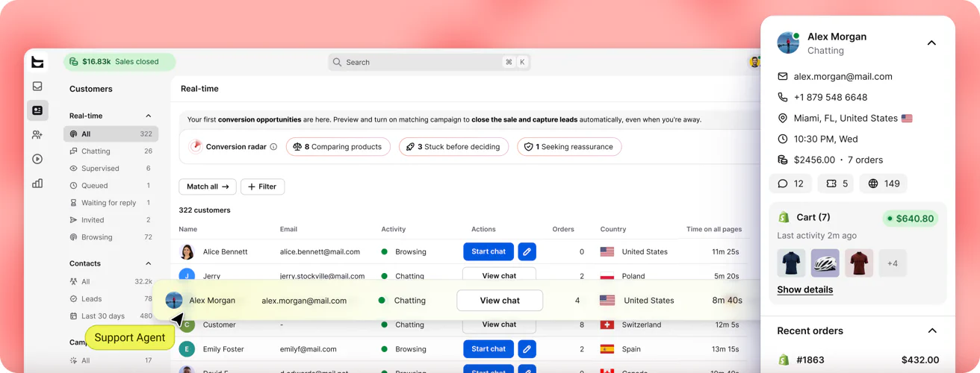Click the bike helmet cart thumbnail

coord(825,263)
